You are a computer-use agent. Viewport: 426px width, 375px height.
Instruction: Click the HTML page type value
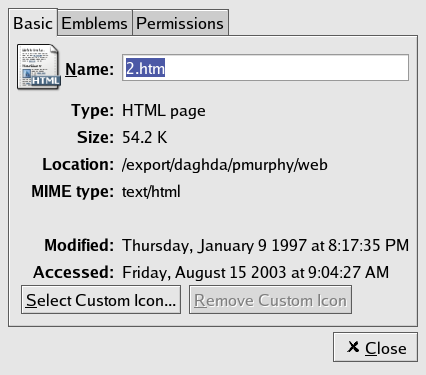pyautogui.click(x=164, y=111)
